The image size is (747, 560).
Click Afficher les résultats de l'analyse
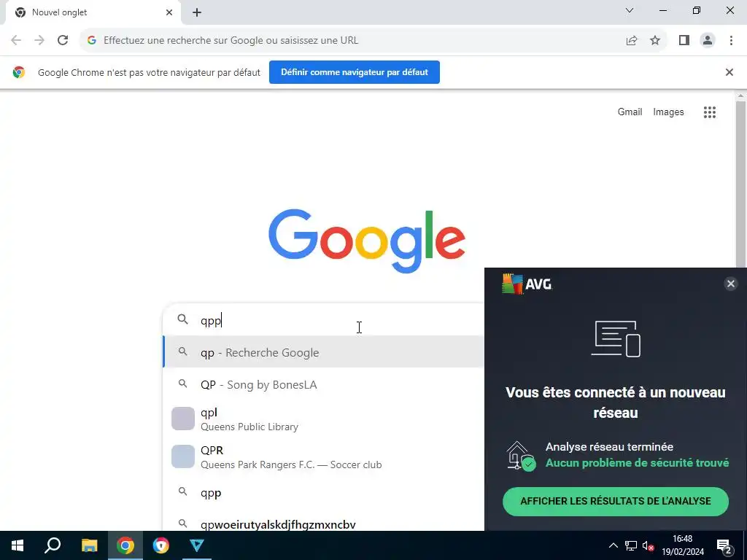616,501
